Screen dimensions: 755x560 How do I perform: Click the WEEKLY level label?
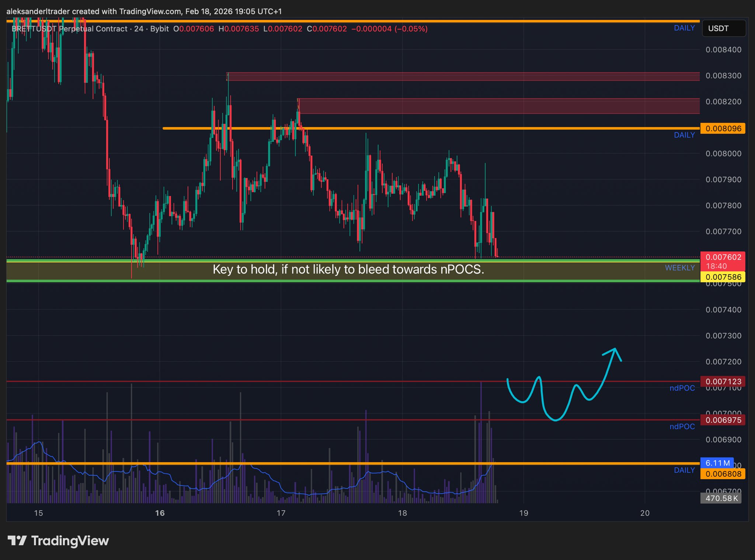(x=679, y=268)
